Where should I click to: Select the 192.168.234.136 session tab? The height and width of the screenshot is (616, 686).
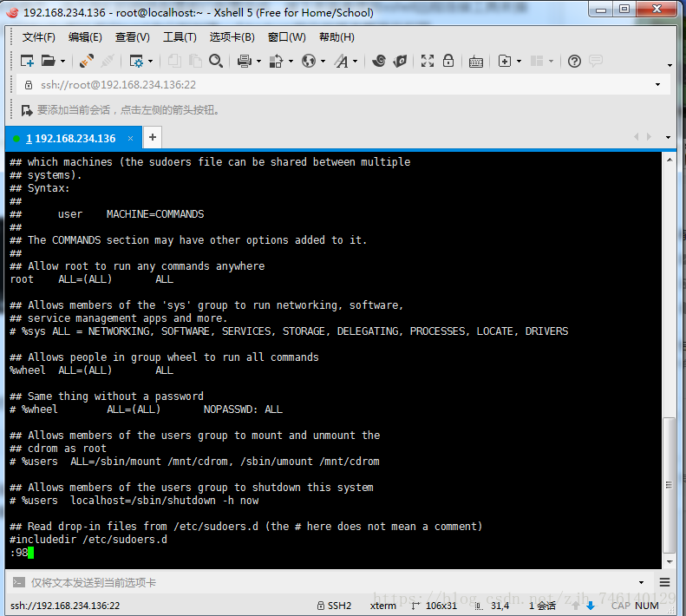74,138
